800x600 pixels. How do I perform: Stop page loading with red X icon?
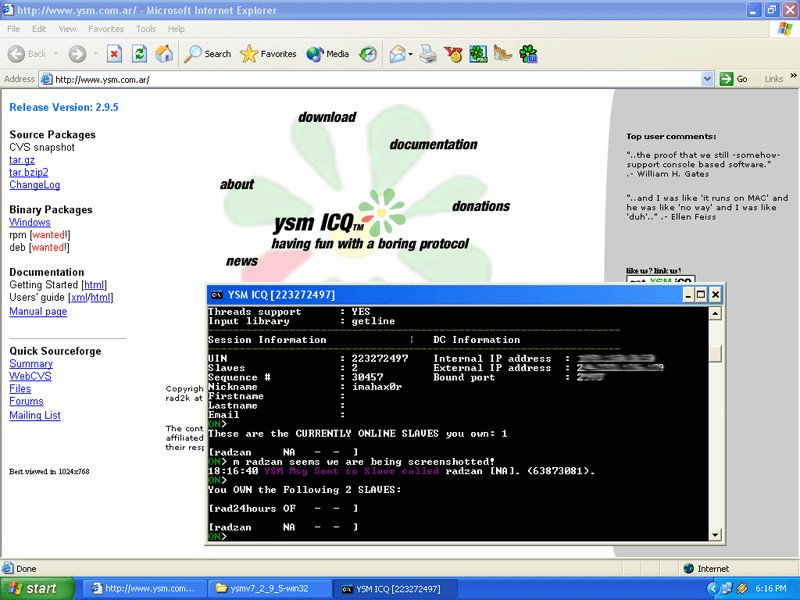click(x=114, y=54)
